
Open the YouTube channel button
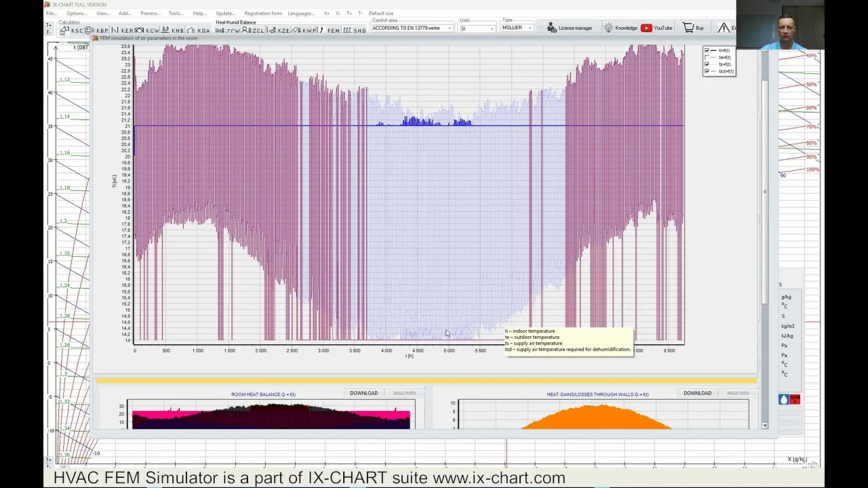(656, 28)
